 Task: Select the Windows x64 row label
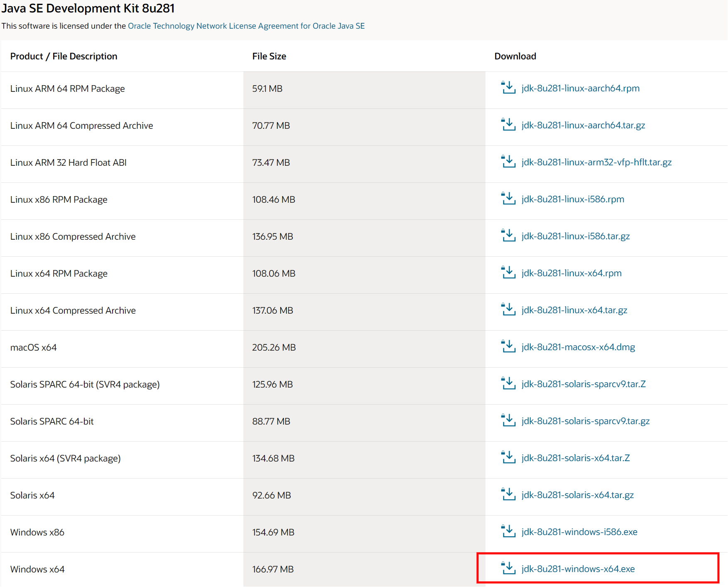[37, 569]
